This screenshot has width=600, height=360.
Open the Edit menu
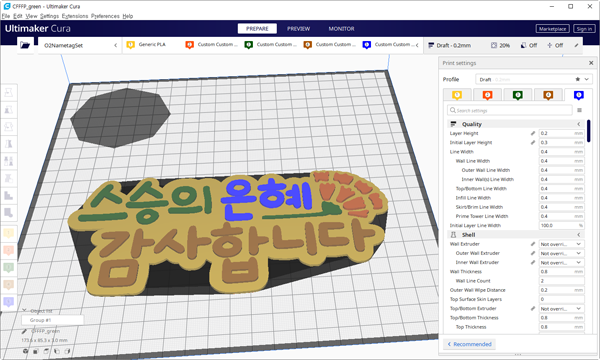coord(18,16)
